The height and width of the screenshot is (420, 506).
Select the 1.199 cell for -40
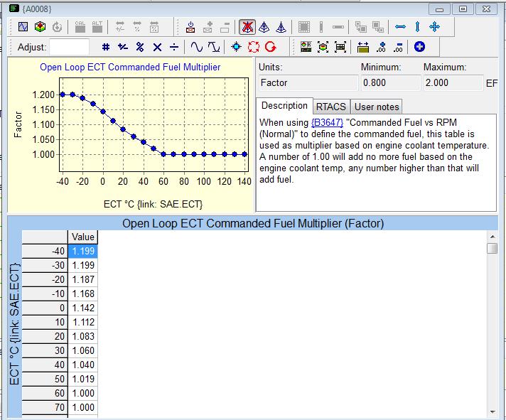[83, 252]
